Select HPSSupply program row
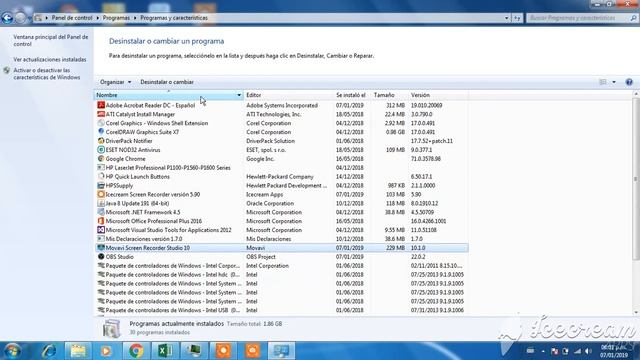This screenshot has width=640, height=360. tap(282, 186)
